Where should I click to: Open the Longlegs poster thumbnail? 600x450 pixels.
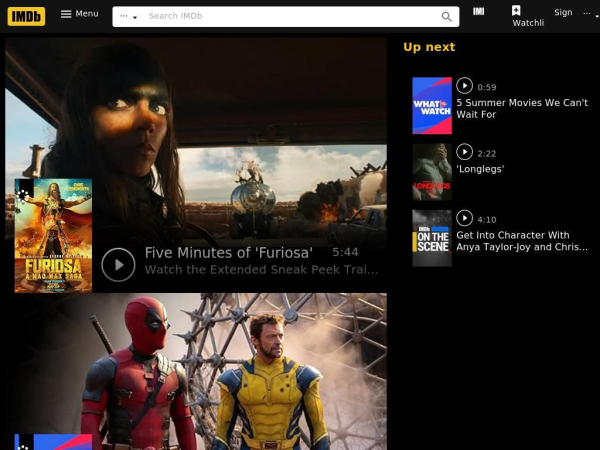click(432, 172)
